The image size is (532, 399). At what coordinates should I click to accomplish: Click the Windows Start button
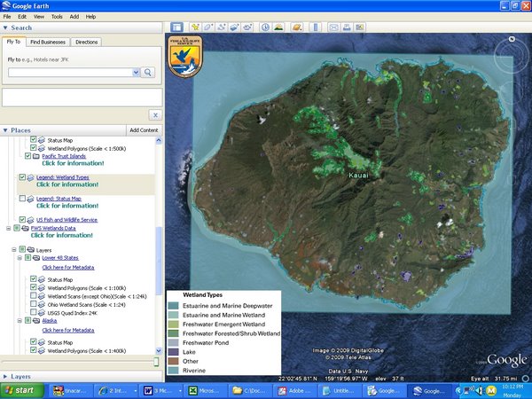pyautogui.click(x=22, y=390)
